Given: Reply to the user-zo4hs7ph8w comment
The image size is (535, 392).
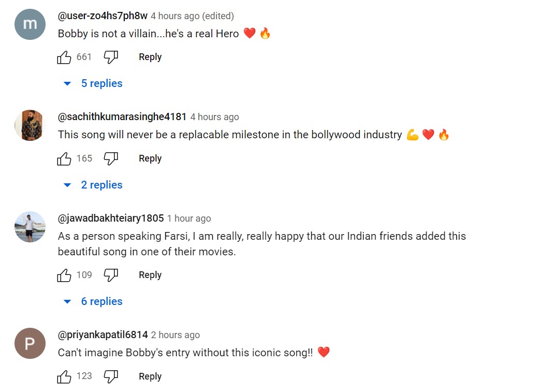Looking at the screenshot, I should [x=150, y=57].
